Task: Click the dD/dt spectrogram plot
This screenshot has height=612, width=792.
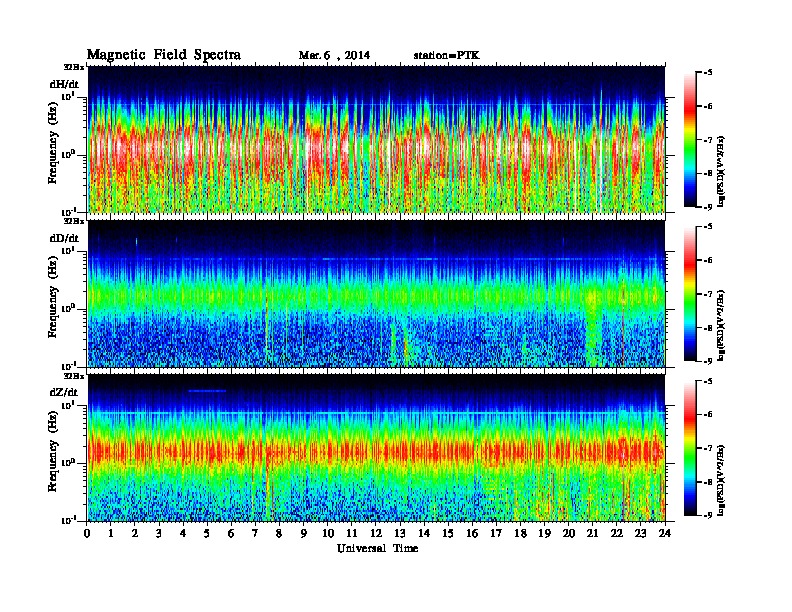Action: (376, 294)
